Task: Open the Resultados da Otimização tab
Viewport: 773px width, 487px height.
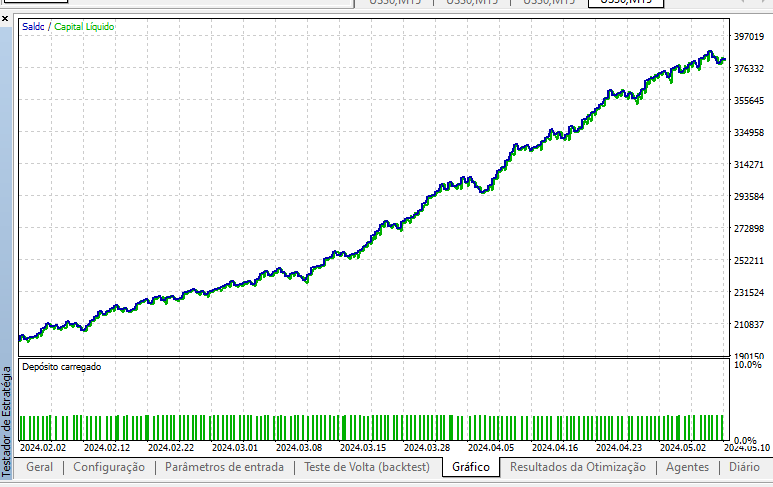Action: tap(577, 467)
